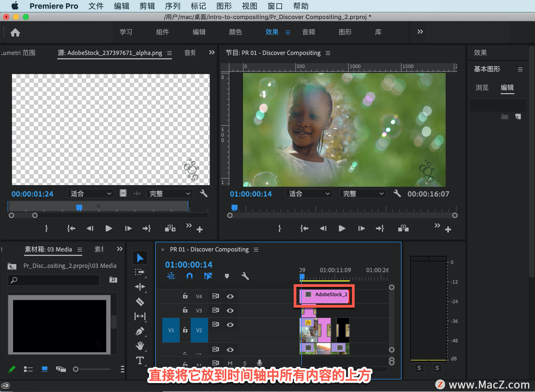Toggle V4 track visibility eye
Screen dimensions: 535x392
click(x=230, y=296)
